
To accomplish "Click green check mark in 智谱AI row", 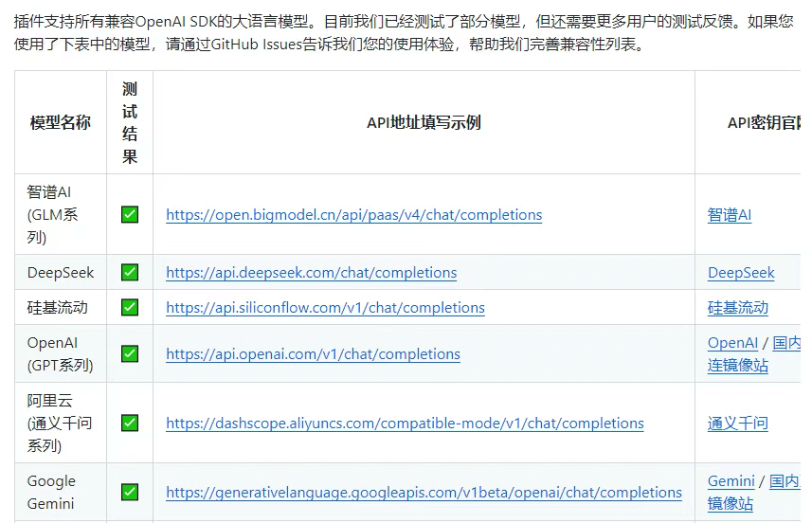I will [x=130, y=214].
